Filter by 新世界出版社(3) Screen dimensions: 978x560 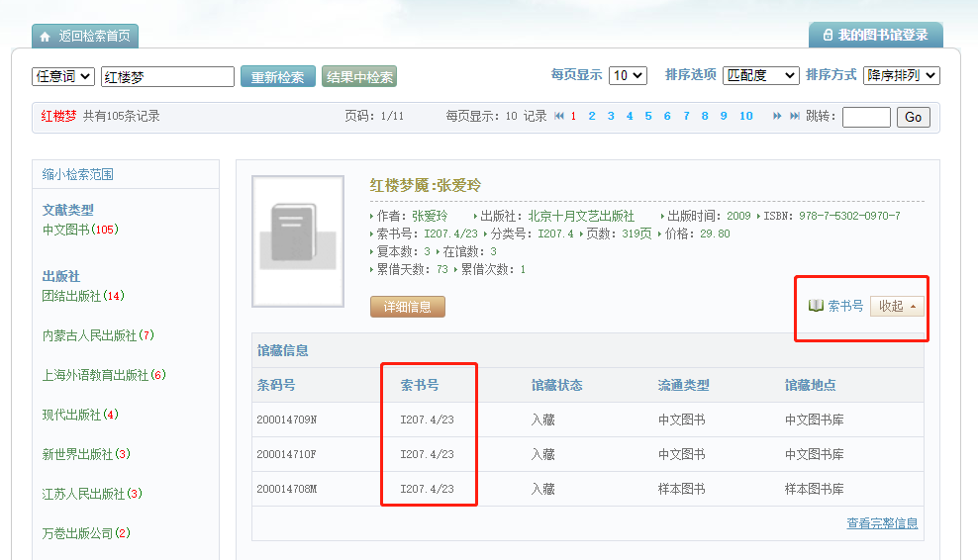point(86,454)
